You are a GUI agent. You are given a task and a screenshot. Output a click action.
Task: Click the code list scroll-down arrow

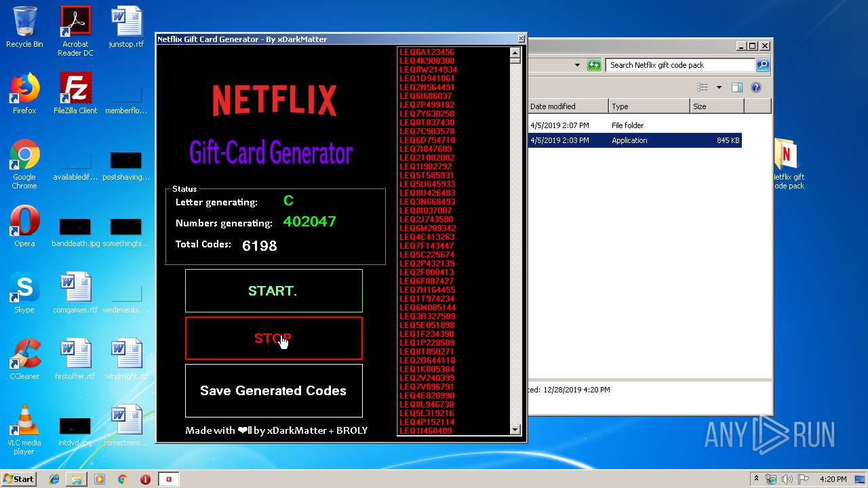pos(515,430)
